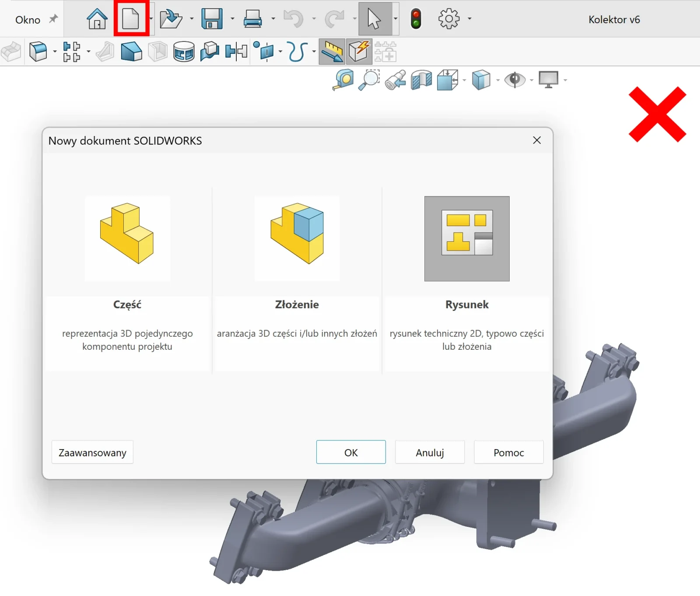
Task: Save the document with the floppy disk icon
Action: pos(212,19)
